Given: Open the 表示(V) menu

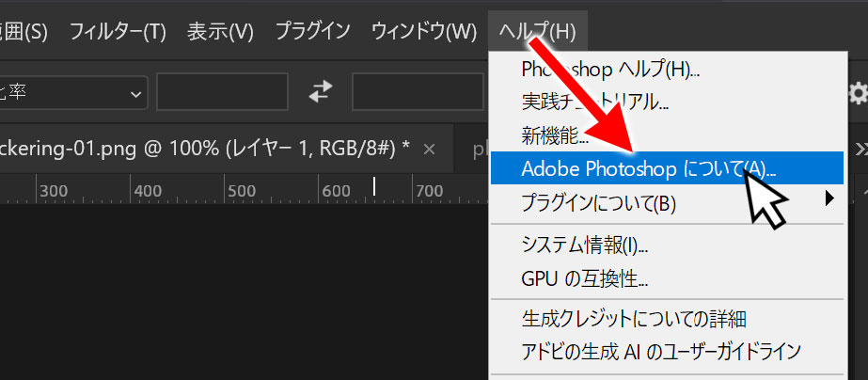Looking at the screenshot, I should (x=220, y=31).
